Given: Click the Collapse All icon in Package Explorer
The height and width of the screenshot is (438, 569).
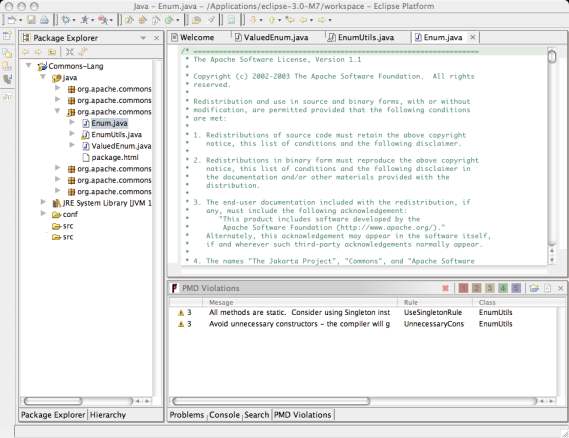Looking at the screenshot, I should [69, 52].
